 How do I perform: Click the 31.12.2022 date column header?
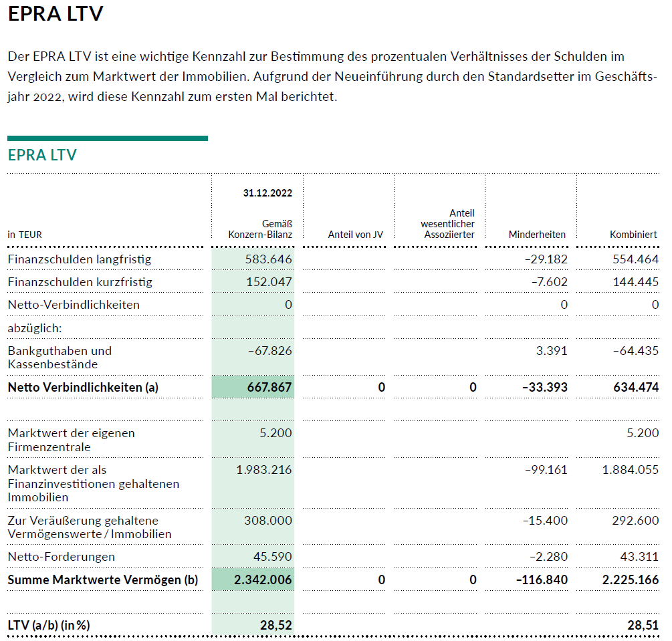pyautogui.click(x=267, y=193)
